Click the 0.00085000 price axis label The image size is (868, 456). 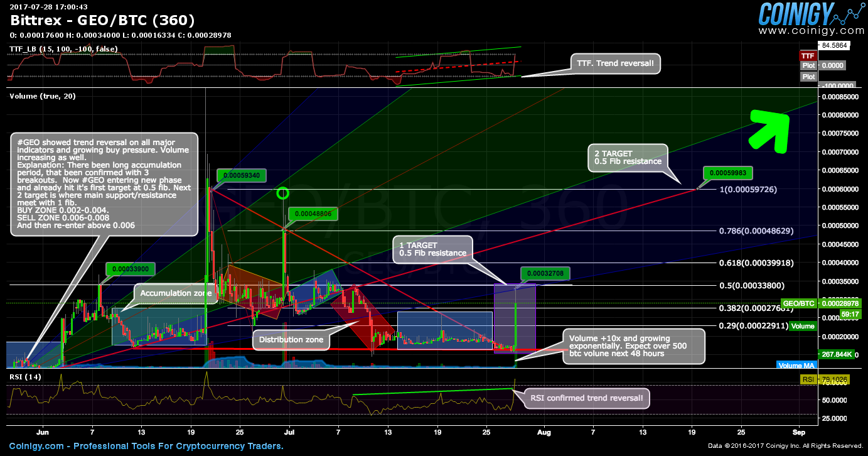840,97
